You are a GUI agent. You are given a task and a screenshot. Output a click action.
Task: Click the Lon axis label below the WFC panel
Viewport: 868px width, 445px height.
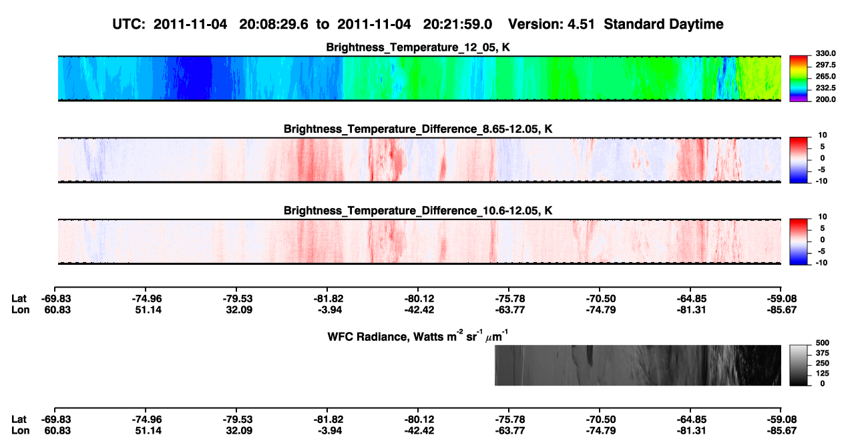pos(19,430)
